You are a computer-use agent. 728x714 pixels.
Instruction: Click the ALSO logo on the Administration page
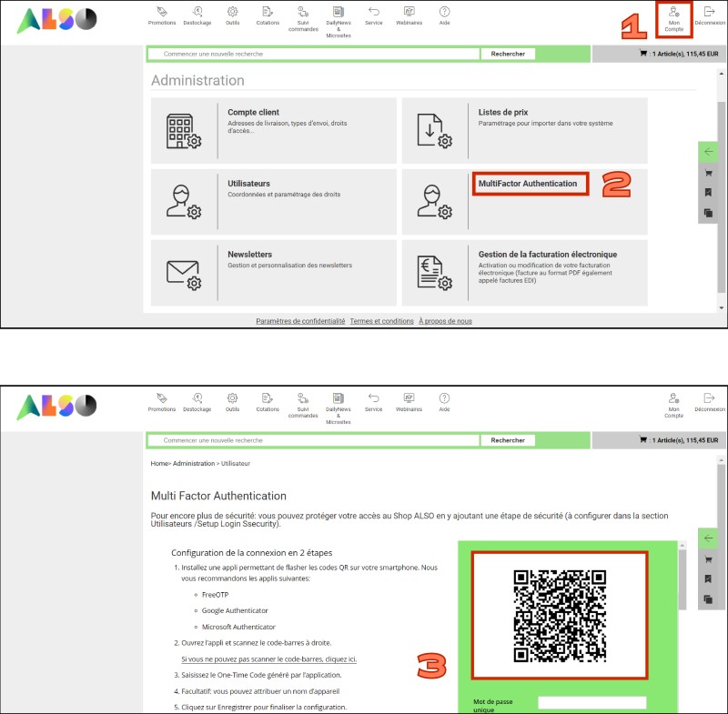57,20
